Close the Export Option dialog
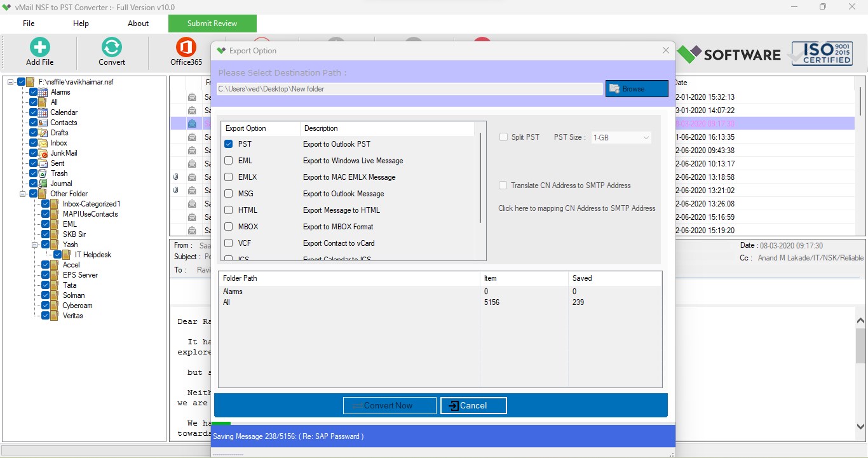Image resolution: width=868 pixels, height=458 pixels. [x=665, y=50]
